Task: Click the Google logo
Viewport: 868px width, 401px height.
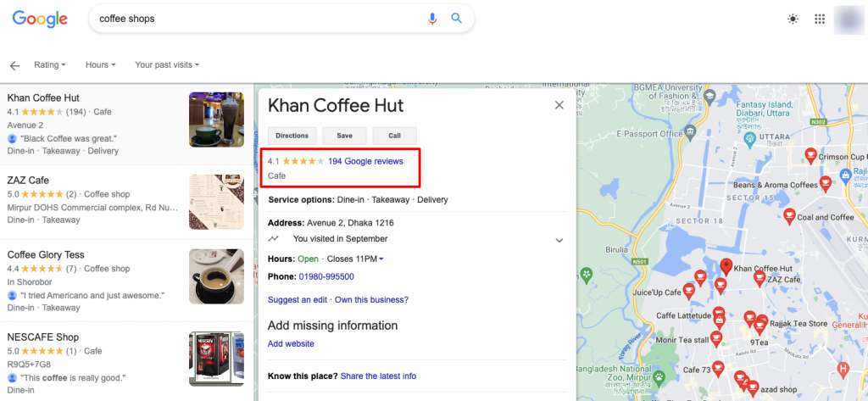Action: pyautogui.click(x=40, y=19)
